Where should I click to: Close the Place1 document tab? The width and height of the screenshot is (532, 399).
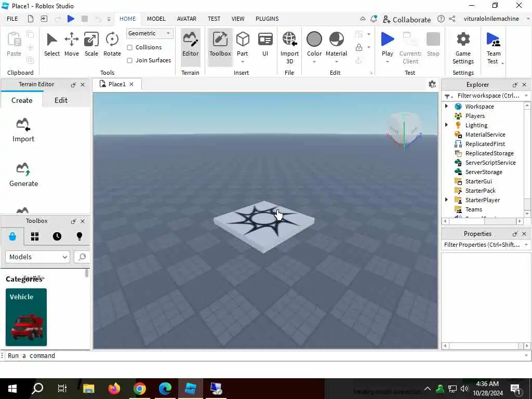click(131, 84)
